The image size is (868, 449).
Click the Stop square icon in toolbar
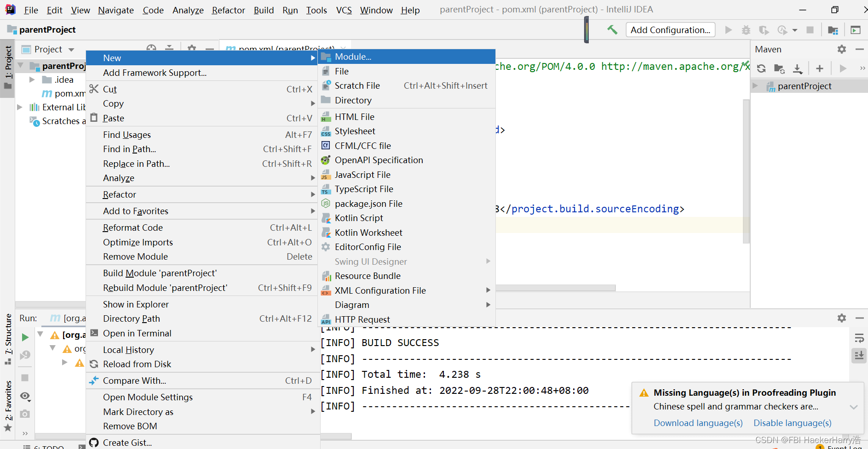(x=810, y=30)
